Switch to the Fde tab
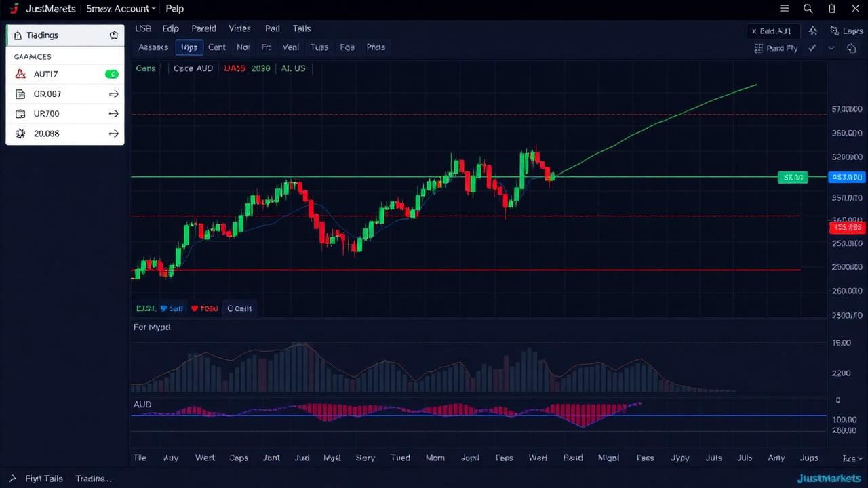 coord(347,47)
